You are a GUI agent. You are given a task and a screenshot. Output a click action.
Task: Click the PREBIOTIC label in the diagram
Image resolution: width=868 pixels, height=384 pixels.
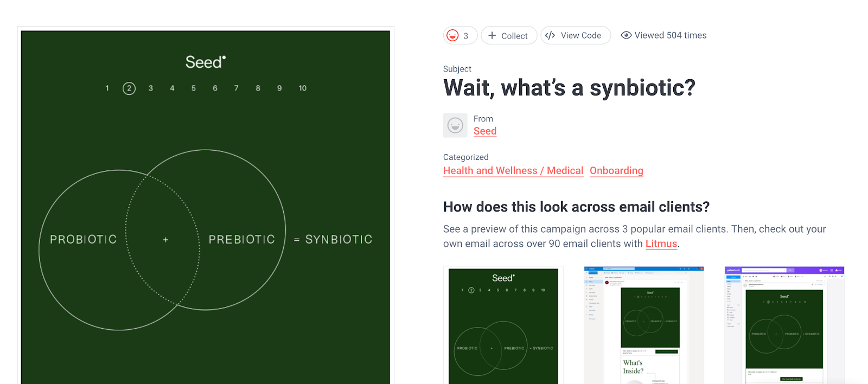click(242, 239)
